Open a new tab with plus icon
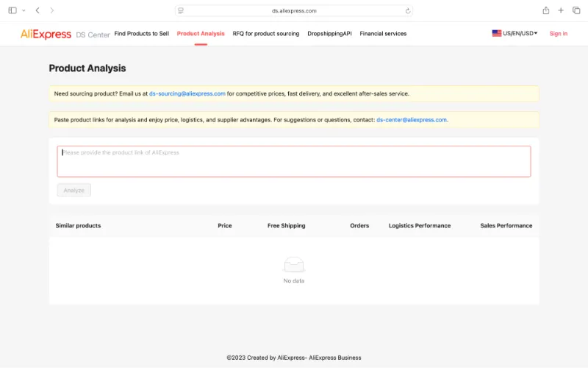 [x=561, y=10]
